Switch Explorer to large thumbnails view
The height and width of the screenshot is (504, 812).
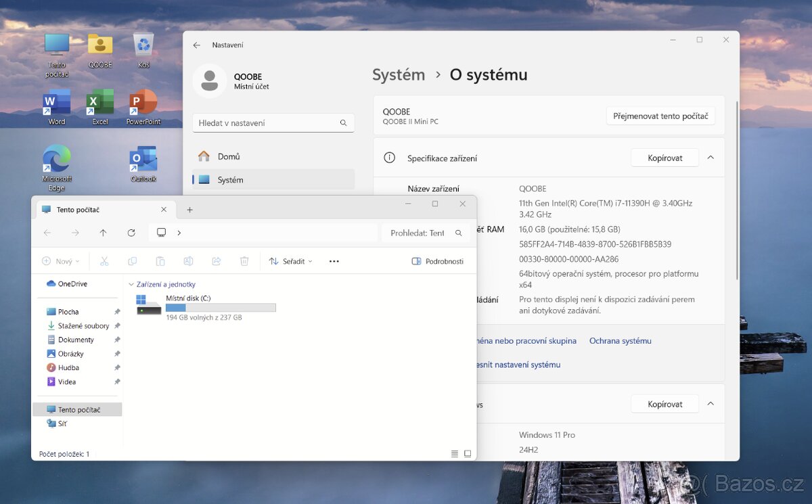(468, 453)
